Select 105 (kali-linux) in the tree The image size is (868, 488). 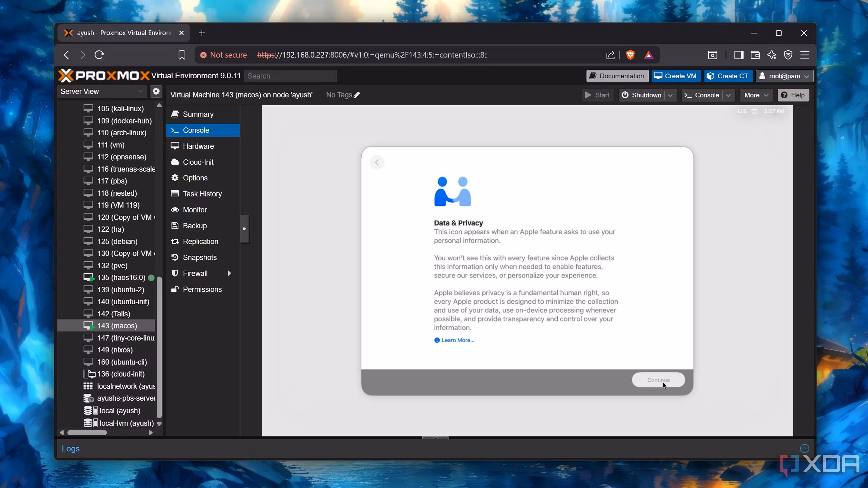[106, 108]
